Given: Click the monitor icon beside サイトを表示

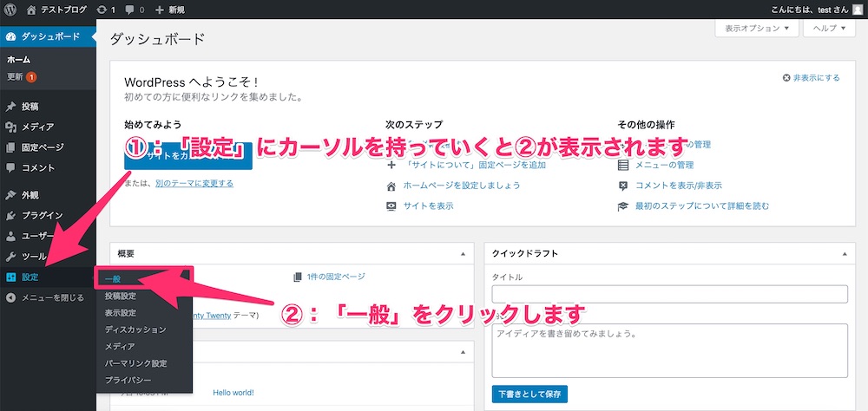Looking at the screenshot, I should (x=391, y=205).
